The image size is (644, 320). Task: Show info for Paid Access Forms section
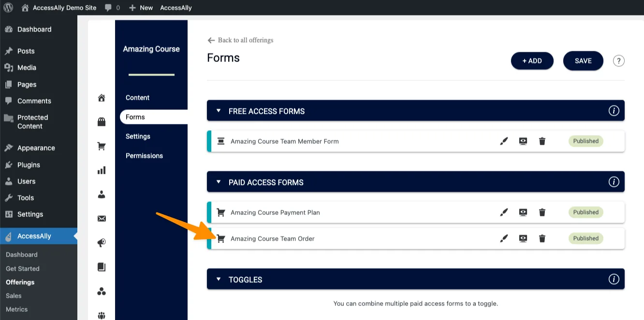click(614, 182)
